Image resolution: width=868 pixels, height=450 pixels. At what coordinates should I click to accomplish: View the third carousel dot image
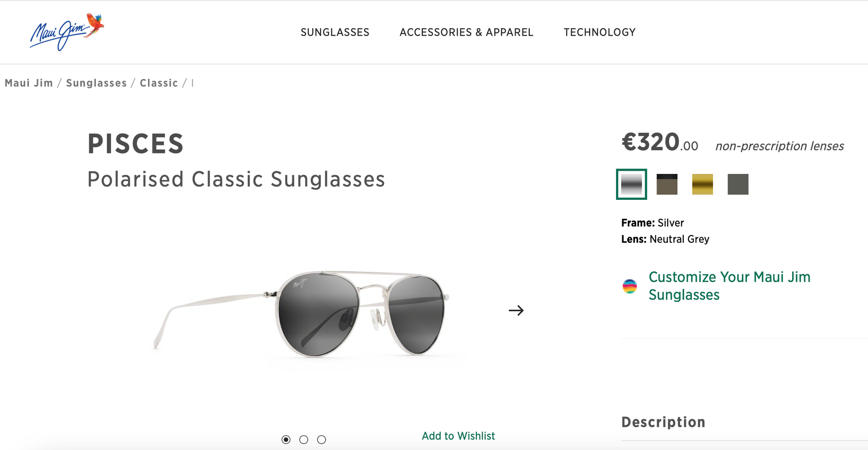(x=322, y=439)
